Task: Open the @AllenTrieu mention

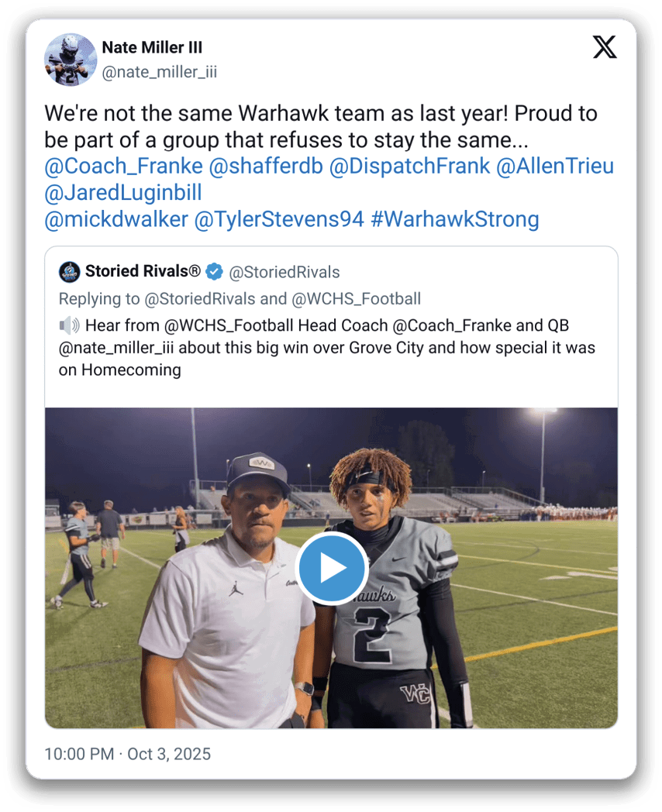Action: [554, 167]
